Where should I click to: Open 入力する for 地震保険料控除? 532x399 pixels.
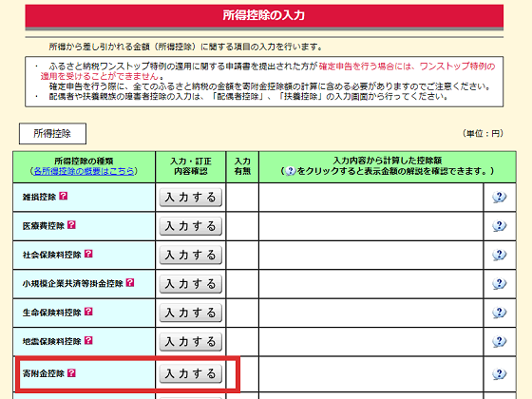191,342
